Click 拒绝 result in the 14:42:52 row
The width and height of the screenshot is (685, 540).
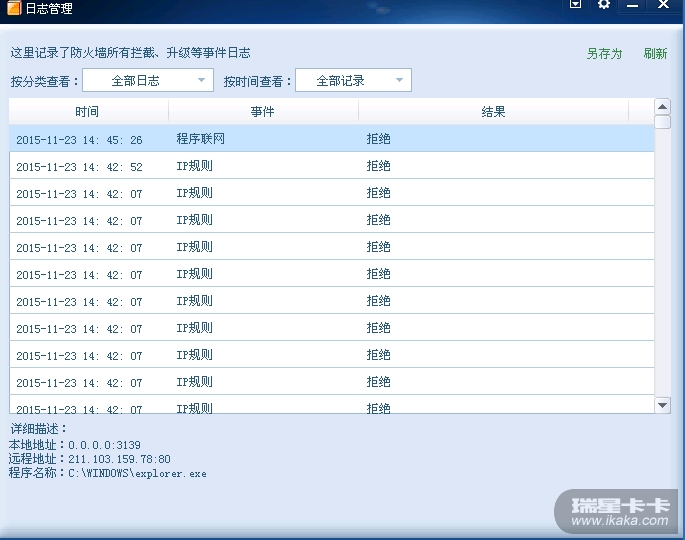coord(378,166)
